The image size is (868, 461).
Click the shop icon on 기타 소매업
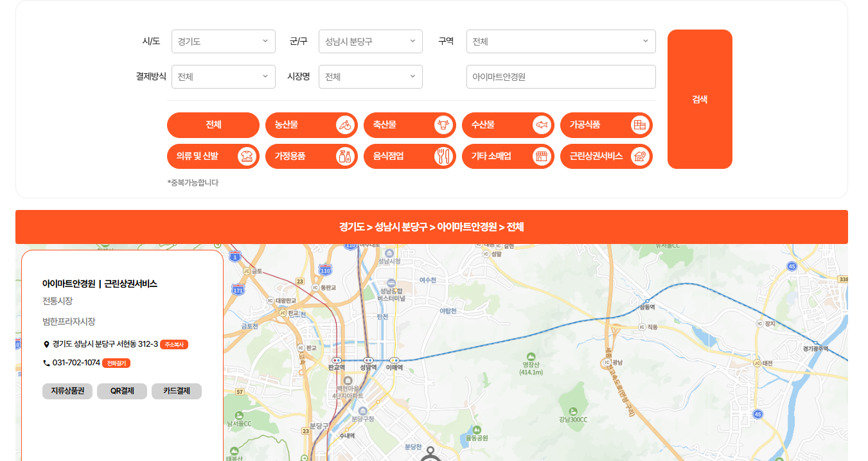542,156
